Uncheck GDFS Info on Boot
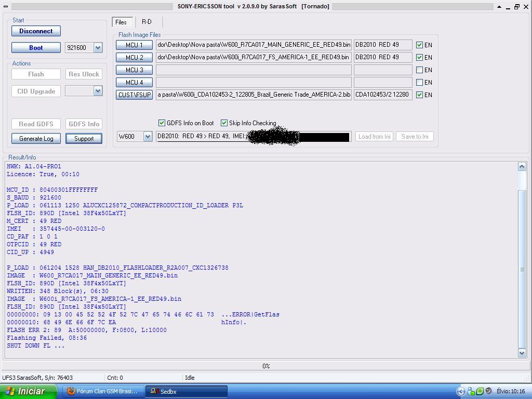Image resolution: width=532 pixels, height=399 pixels. tap(162, 123)
